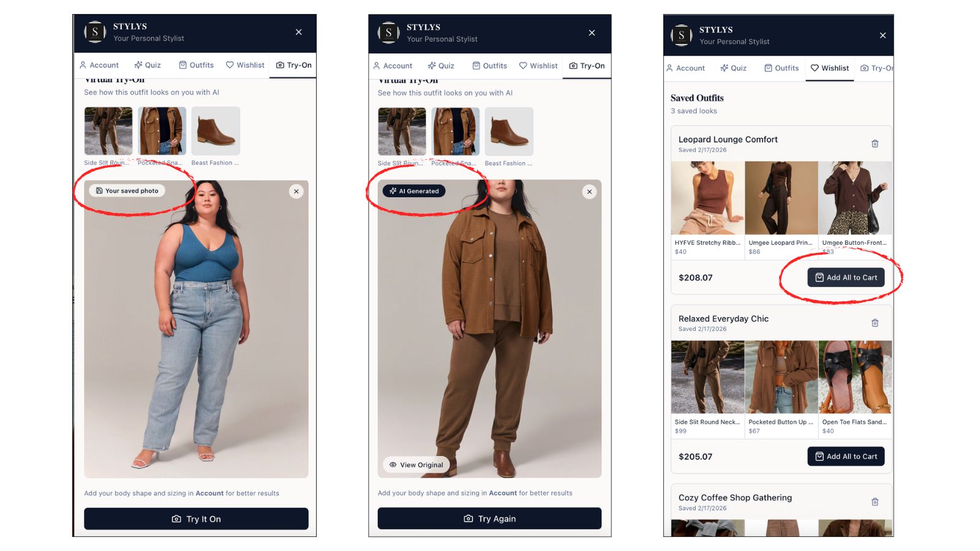Open Wishlist tab in the Try Again panel
The width and height of the screenshot is (980, 551).
(538, 66)
